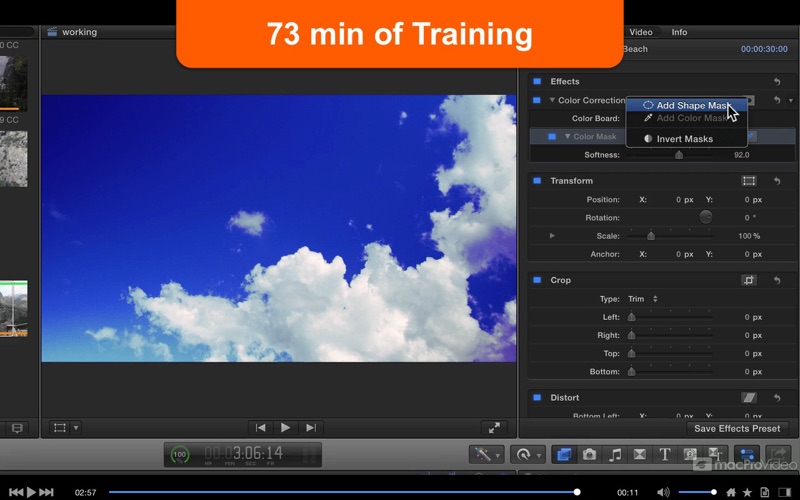Toggle the Inspector panel sliders icon
Viewport: 800px width, 500px height.
[747, 454]
